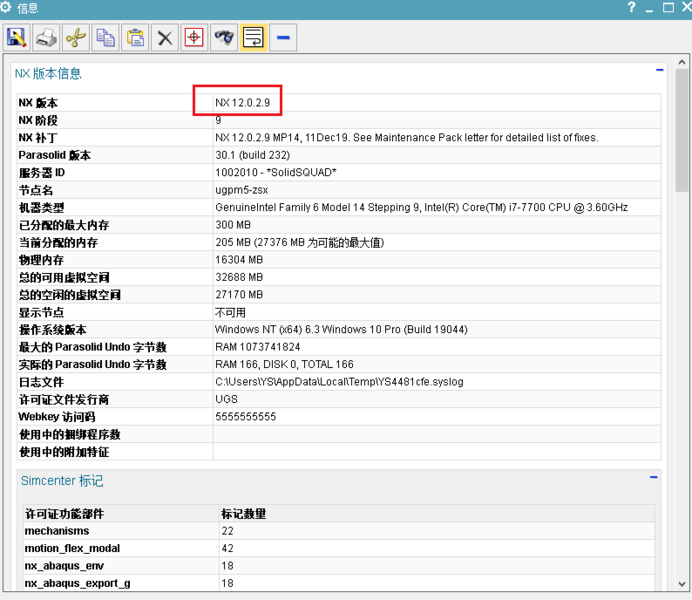This screenshot has width=692, height=600.
Task: Click the NX 版本信息 section header
Action: 49,73
